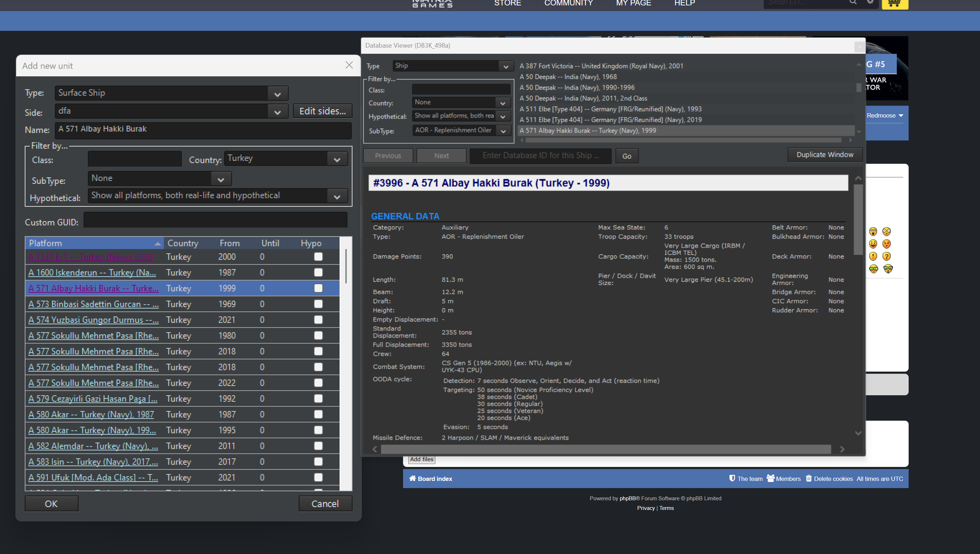This screenshot has width=980, height=554.
Task: Click the Database Viewer data pane vertical scrollbar
Action: (x=858, y=220)
